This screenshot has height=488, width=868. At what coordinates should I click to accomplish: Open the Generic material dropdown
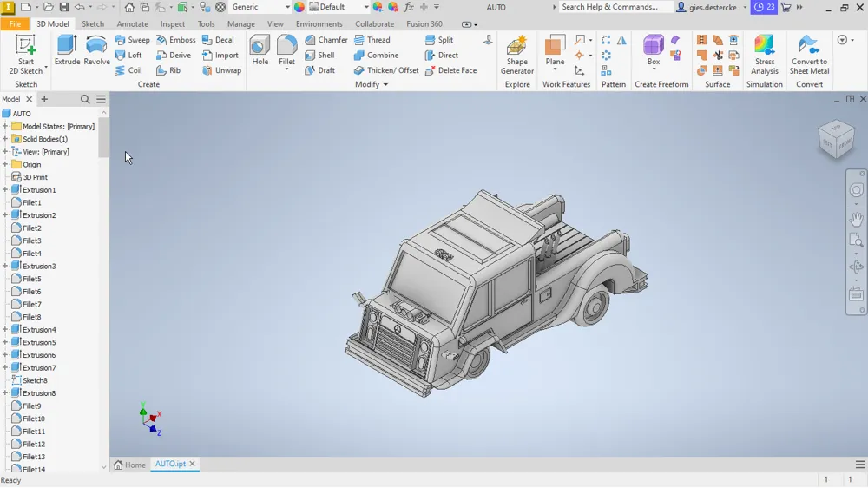tap(260, 7)
